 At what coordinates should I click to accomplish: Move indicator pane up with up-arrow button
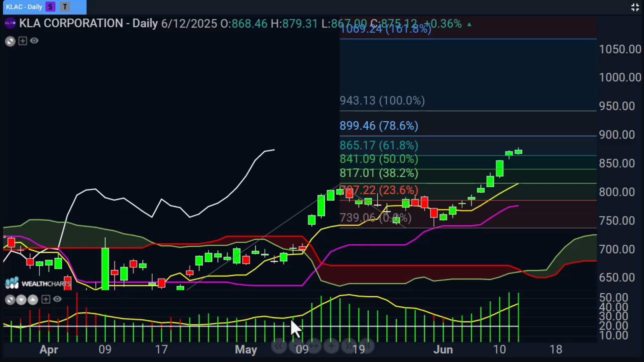coord(33,300)
